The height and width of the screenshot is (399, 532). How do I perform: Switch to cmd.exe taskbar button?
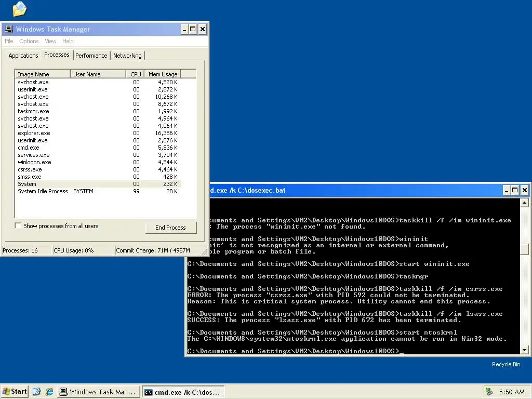tap(183, 392)
